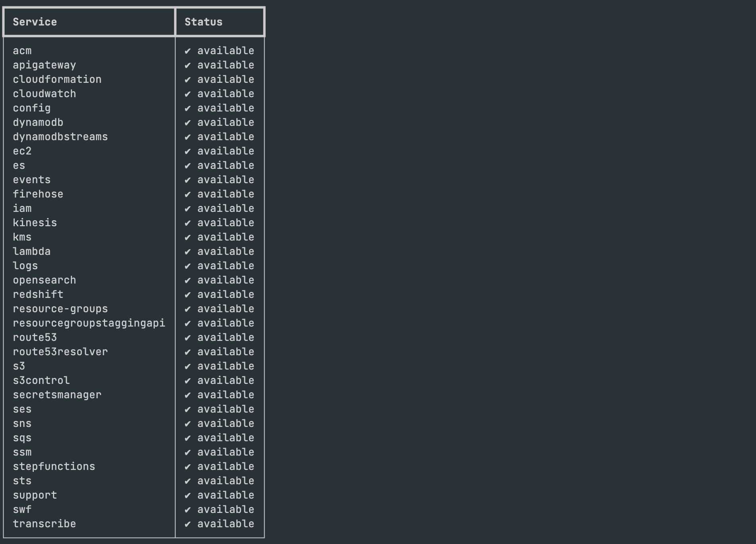756x544 pixels.
Task: Click the checkmark in the s3 row
Action: pos(188,366)
